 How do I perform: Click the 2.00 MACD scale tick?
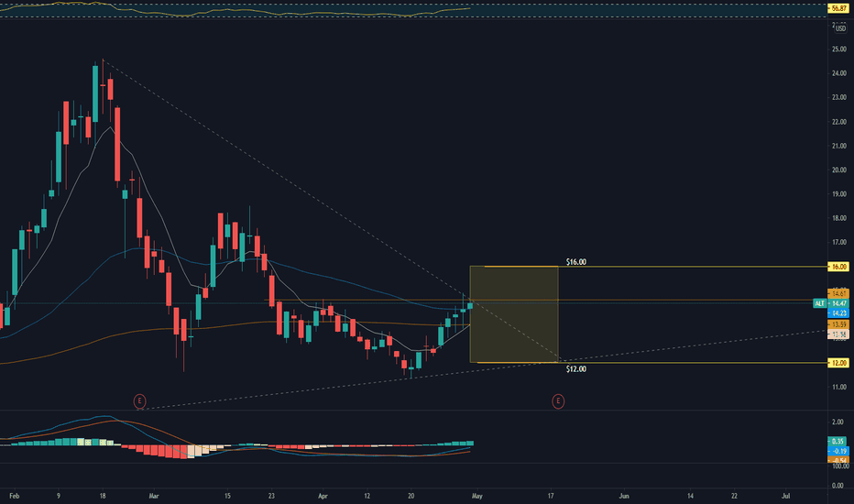[x=838, y=422]
